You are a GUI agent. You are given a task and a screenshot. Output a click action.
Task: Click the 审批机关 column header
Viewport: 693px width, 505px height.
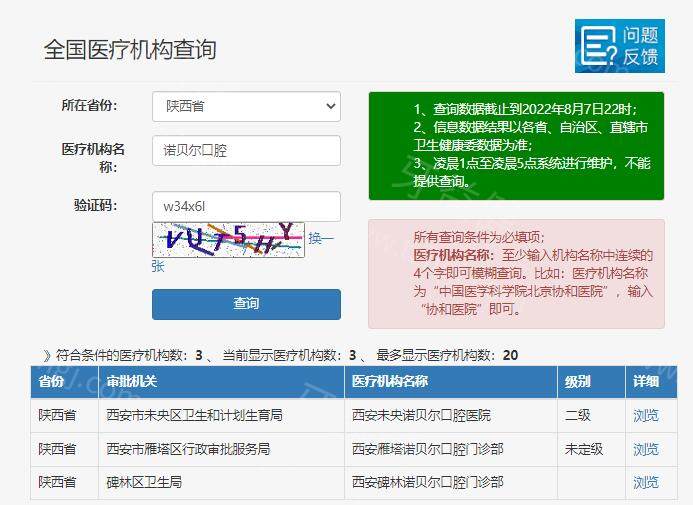221,382
